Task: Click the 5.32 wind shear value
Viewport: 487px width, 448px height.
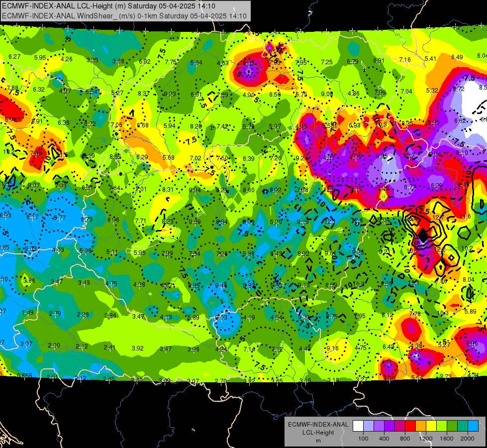Action: 432,90
